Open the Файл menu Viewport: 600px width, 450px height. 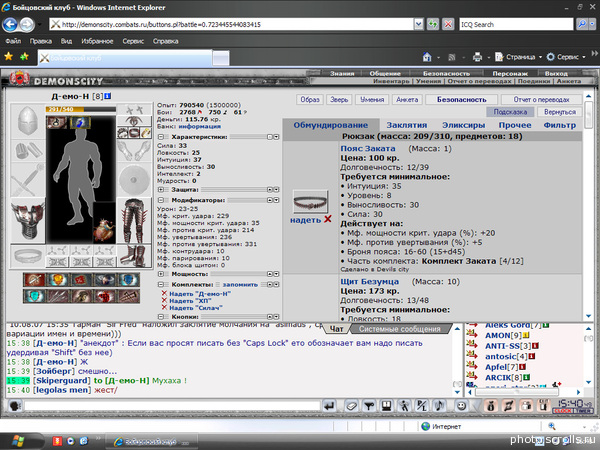(x=13, y=41)
